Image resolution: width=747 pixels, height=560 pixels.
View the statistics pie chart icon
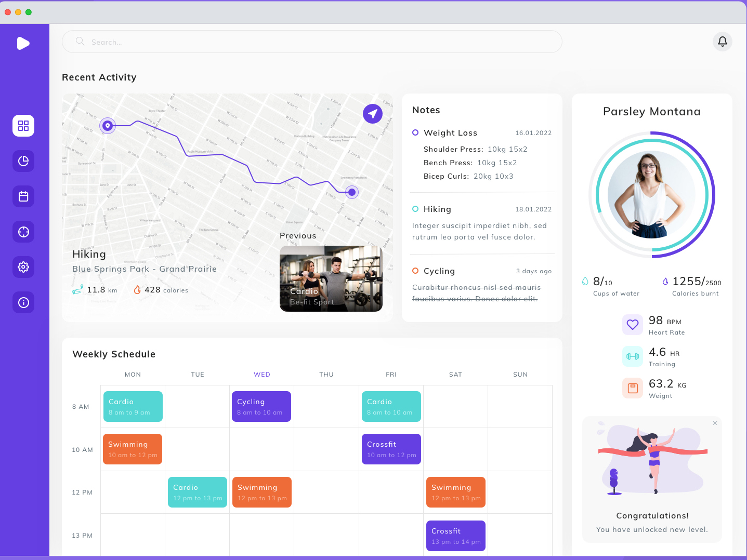23,161
